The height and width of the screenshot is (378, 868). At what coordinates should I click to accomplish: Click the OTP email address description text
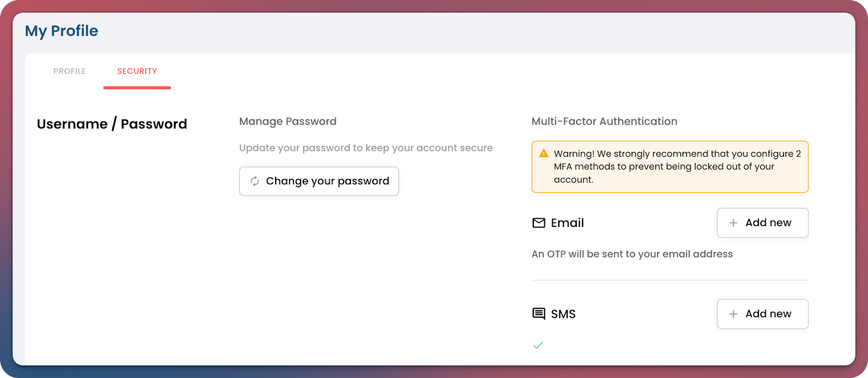click(632, 254)
